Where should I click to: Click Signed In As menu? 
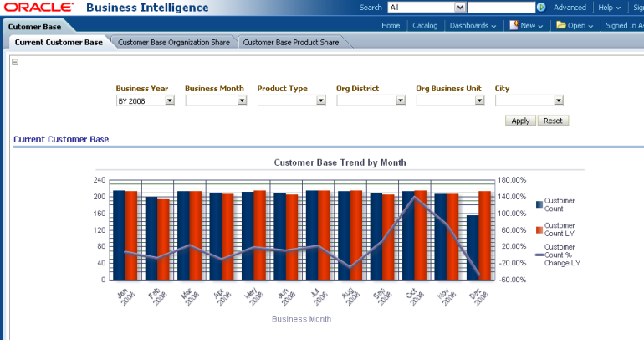[624, 25]
